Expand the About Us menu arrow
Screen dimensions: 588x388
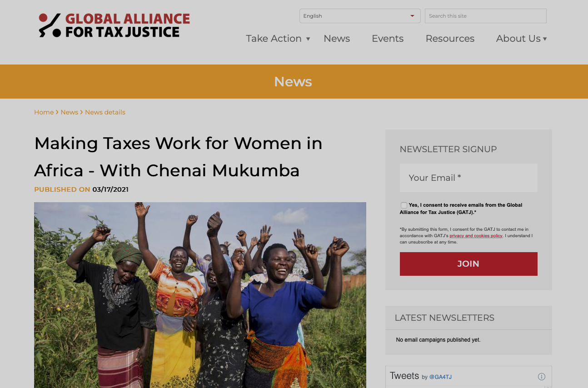[545, 39]
